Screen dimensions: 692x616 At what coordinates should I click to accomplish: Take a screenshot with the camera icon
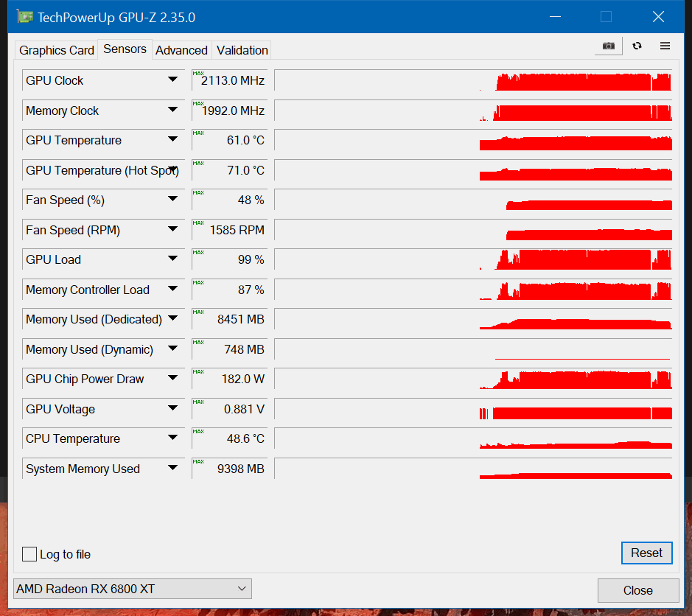tap(608, 46)
